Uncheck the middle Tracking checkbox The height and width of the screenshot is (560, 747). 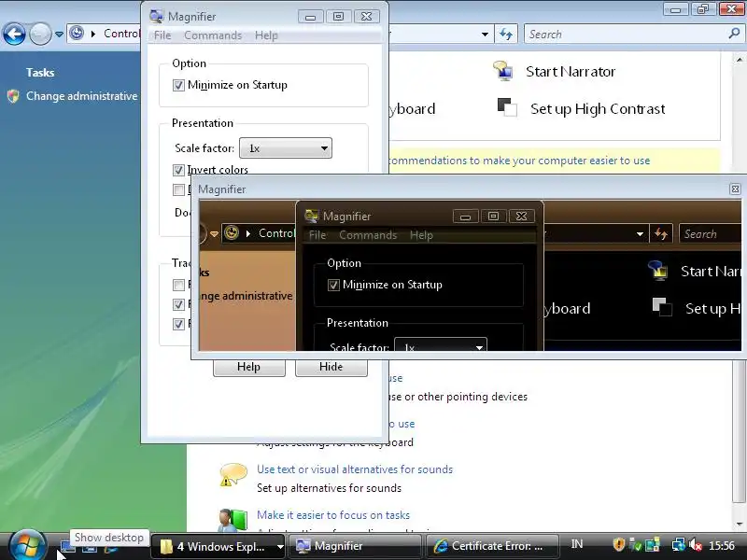[178, 304]
